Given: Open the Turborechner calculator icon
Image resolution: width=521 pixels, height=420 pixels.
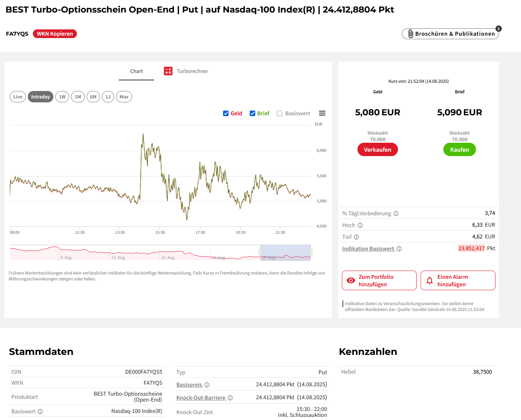Looking at the screenshot, I should tap(168, 71).
